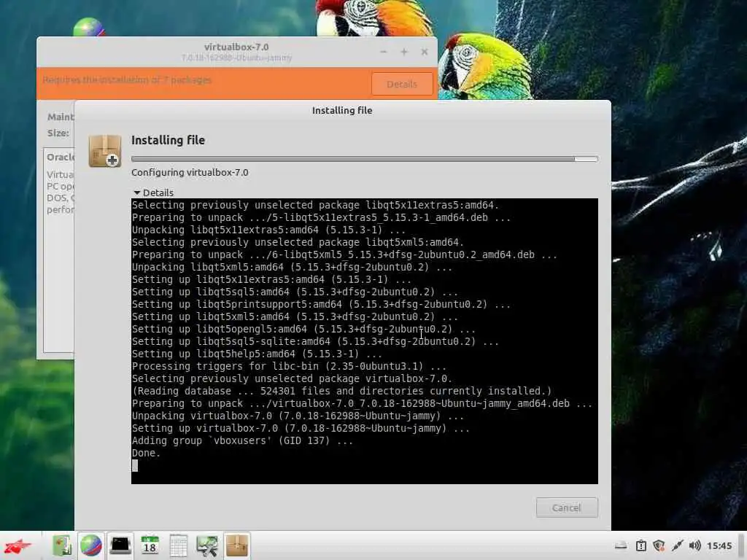Click the 'Setting up libqt5sql5-sqlite:amd64' line
The height and width of the screenshot is (560, 747).
315,341
